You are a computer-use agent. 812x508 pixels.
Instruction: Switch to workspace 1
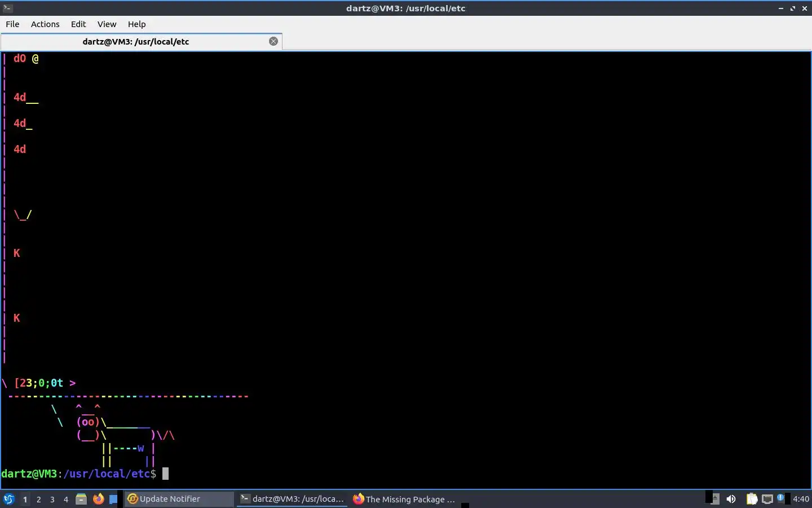click(25, 500)
